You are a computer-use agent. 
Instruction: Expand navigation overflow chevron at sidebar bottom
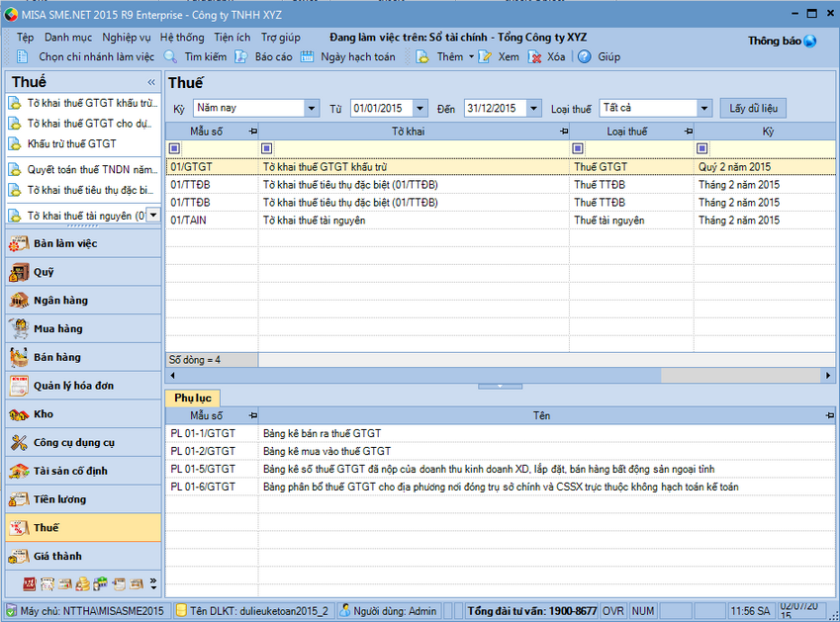[153, 584]
